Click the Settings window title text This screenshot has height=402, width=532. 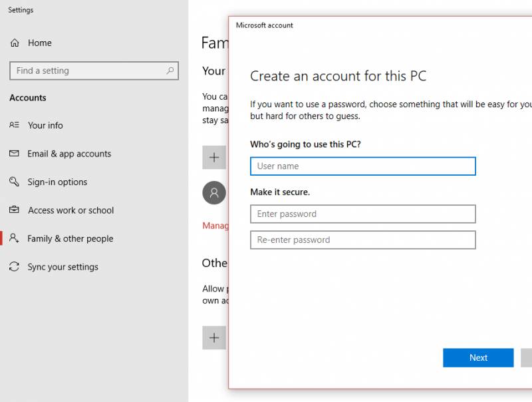coord(21,10)
